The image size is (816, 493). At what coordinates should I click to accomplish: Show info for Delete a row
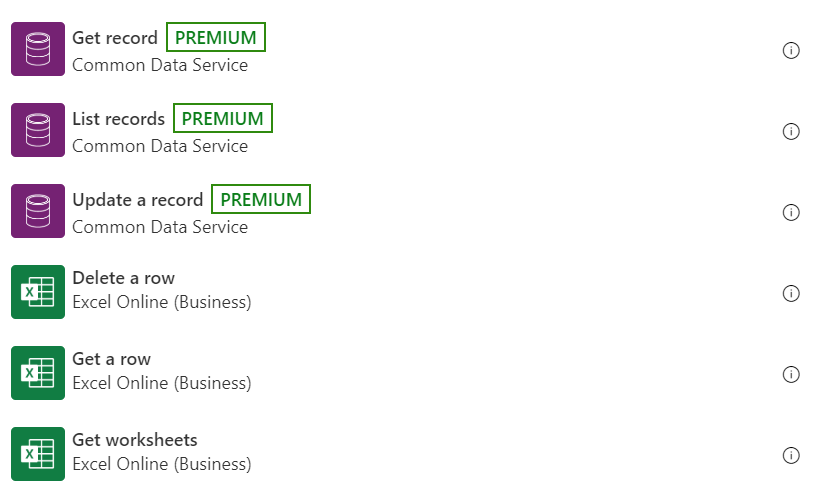[x=791, y=294]
